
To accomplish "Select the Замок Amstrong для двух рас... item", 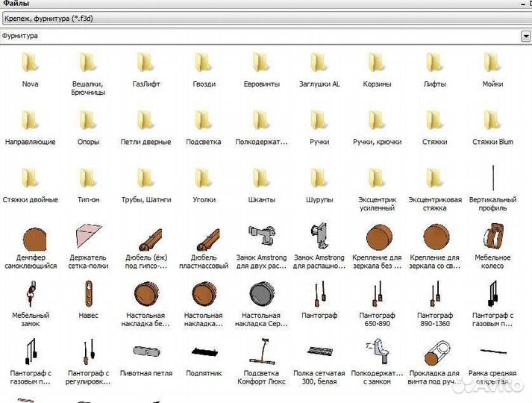I will 262,237.
